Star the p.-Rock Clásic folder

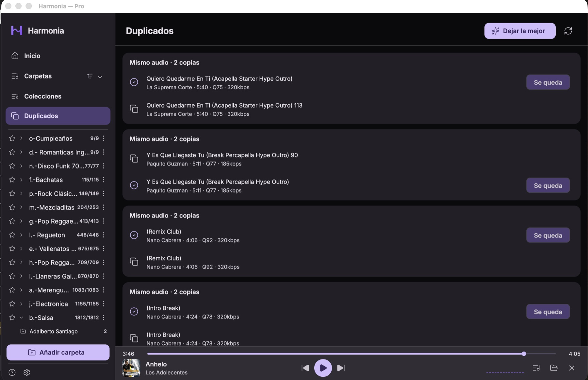12,194
